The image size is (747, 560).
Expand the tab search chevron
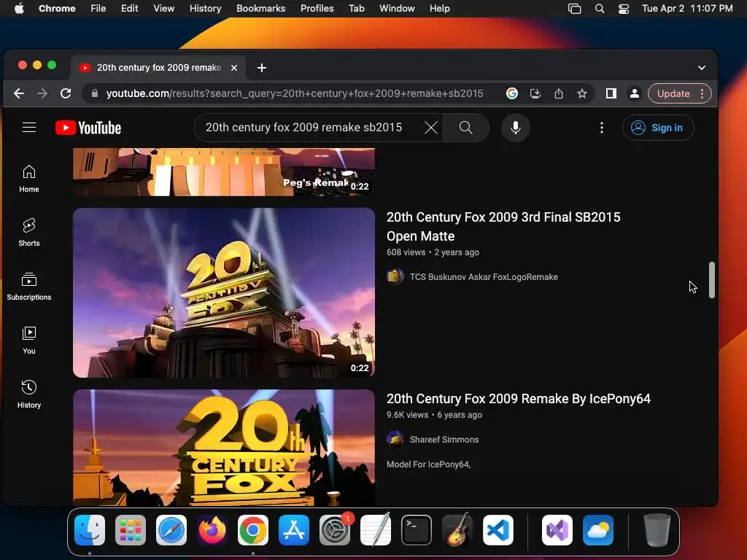(702, 68)
